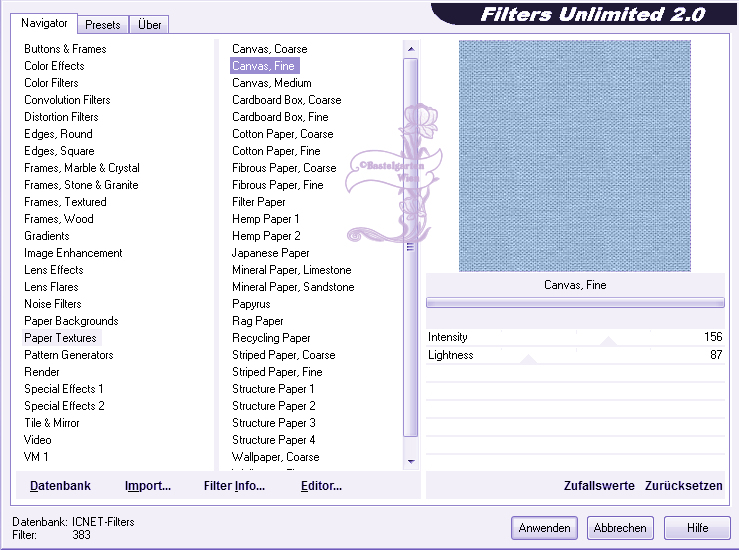Image resolution: width=739 pixels, height=550 pixels.
Task: Open the Über tab
Action: click(149, 25)
